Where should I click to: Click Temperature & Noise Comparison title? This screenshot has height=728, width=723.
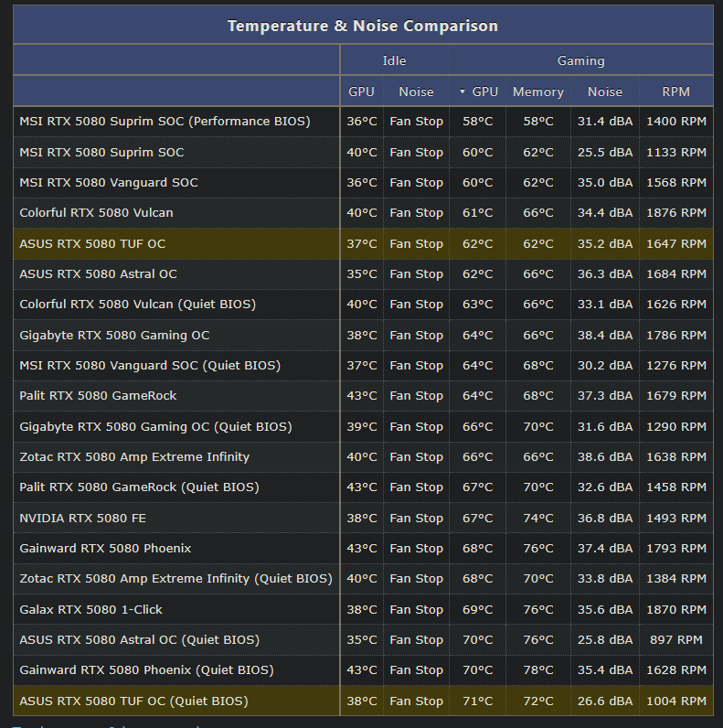coord(363,26)
